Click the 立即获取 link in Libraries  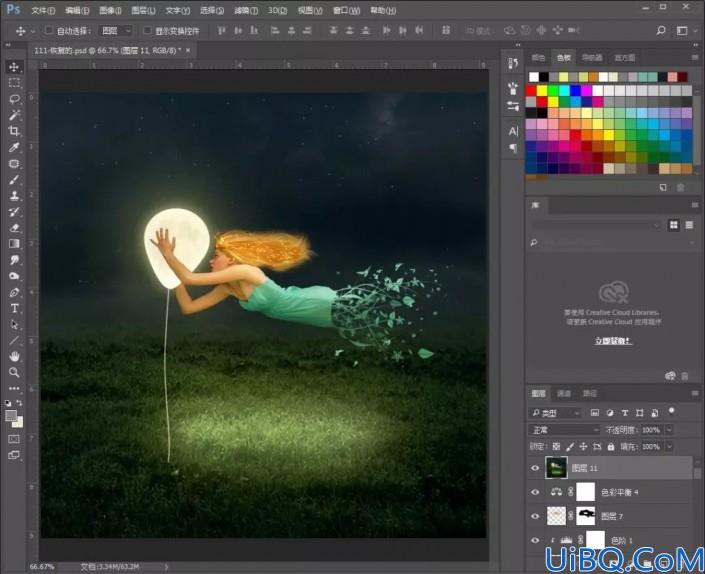613,341
